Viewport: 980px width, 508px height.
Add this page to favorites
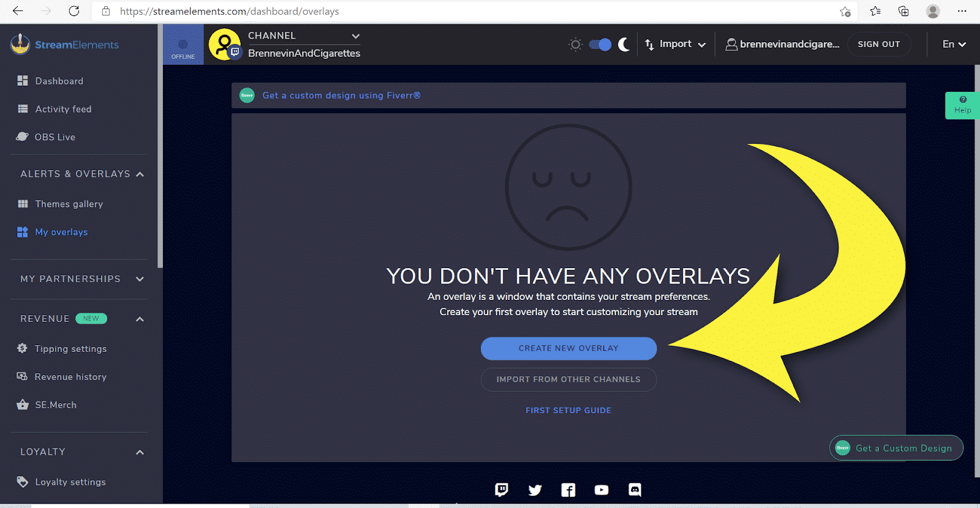click(x=845, y=11)
